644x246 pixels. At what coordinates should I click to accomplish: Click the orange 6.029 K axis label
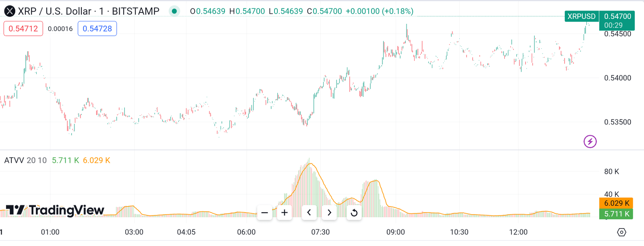coord(616,203)
